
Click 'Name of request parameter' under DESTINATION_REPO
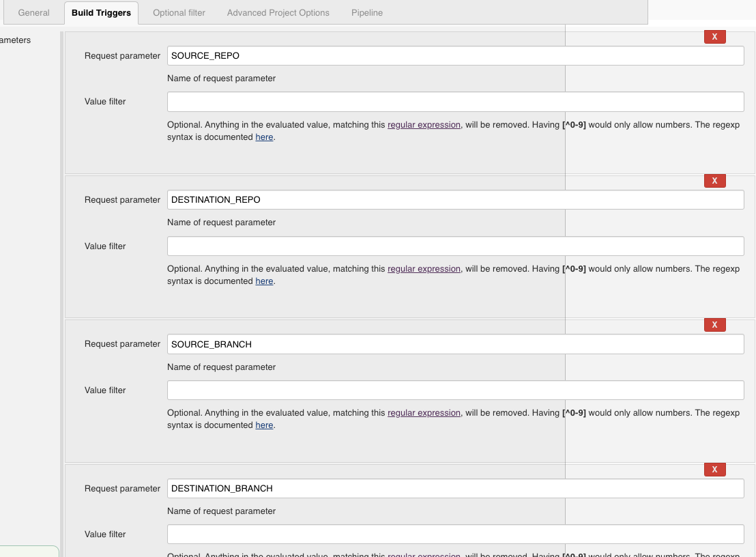pyautogui.click(x=221, y=223)
